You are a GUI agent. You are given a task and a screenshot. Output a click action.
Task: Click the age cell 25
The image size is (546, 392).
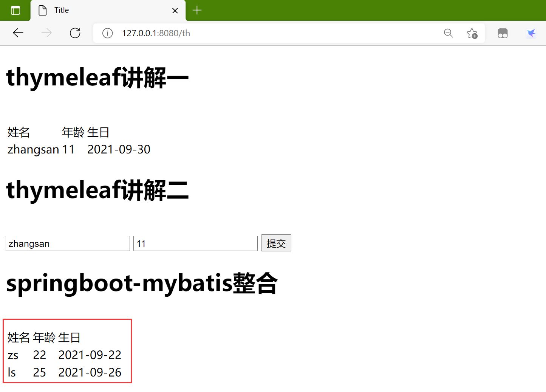[40, 372]
